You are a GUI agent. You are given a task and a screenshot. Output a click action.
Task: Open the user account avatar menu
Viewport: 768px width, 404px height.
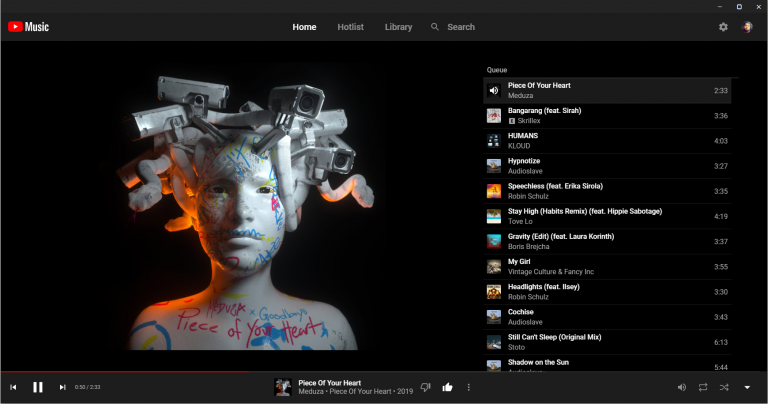tap(747, 27)
